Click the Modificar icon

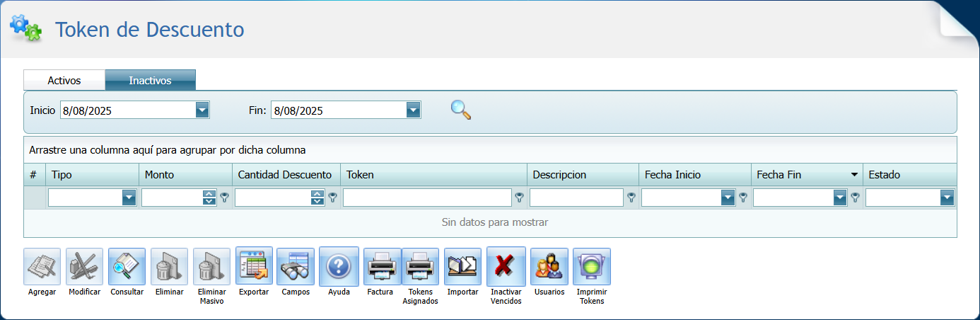(84, 266)
